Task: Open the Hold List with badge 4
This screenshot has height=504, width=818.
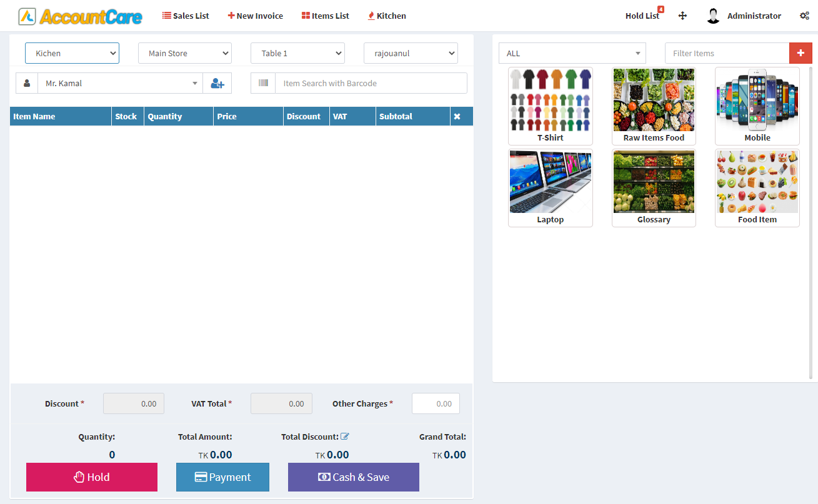Action: [x=642, y=15]
